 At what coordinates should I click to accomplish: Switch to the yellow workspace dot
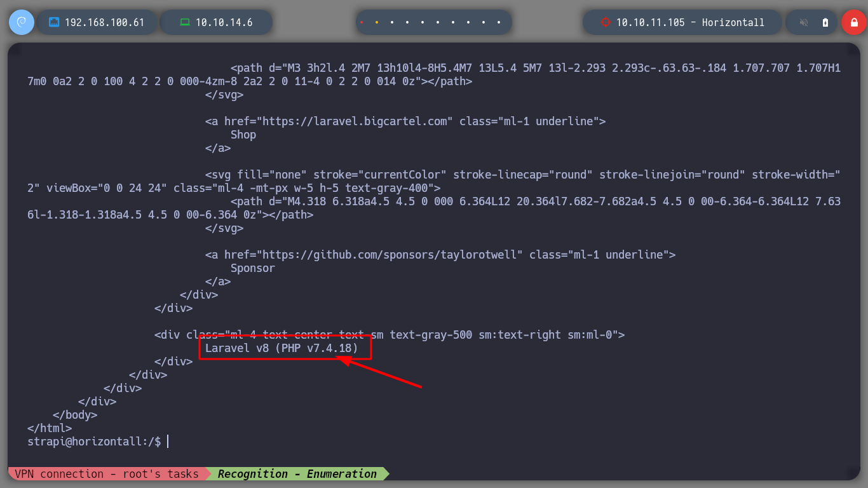[x=377, y=22]
